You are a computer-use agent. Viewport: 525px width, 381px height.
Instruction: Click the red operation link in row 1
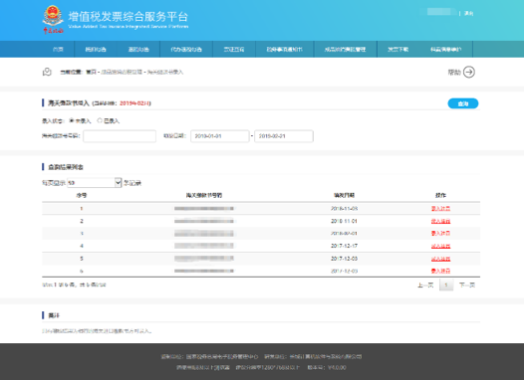tap(440, 209)
